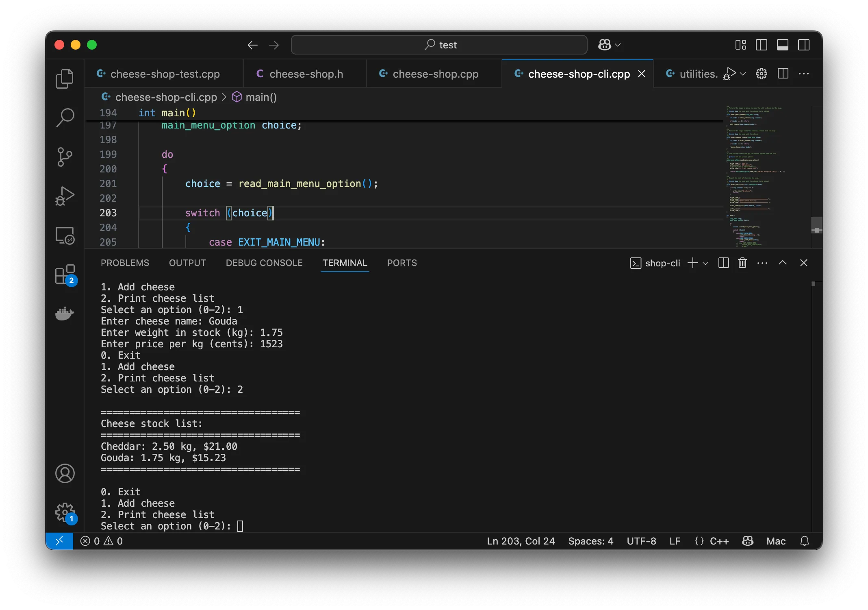Switch to cheese-shop.h tab

point(305,74)
